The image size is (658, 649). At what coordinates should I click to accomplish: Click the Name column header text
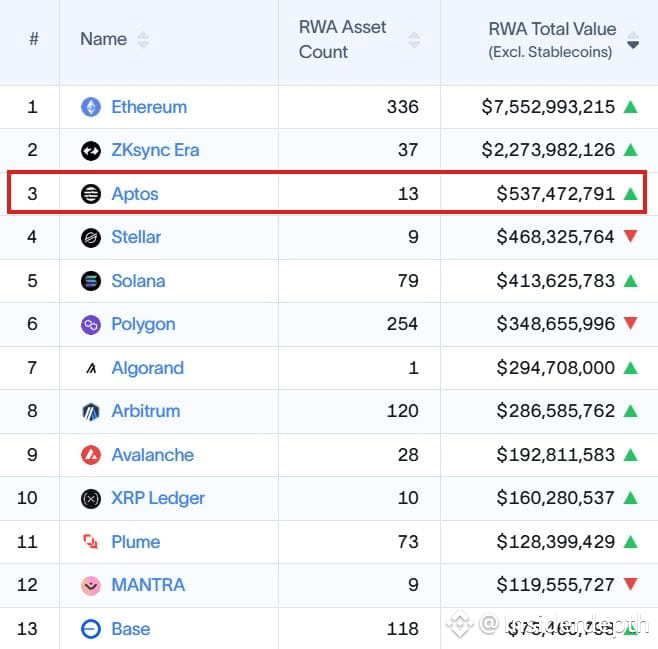tap(103, 39)
